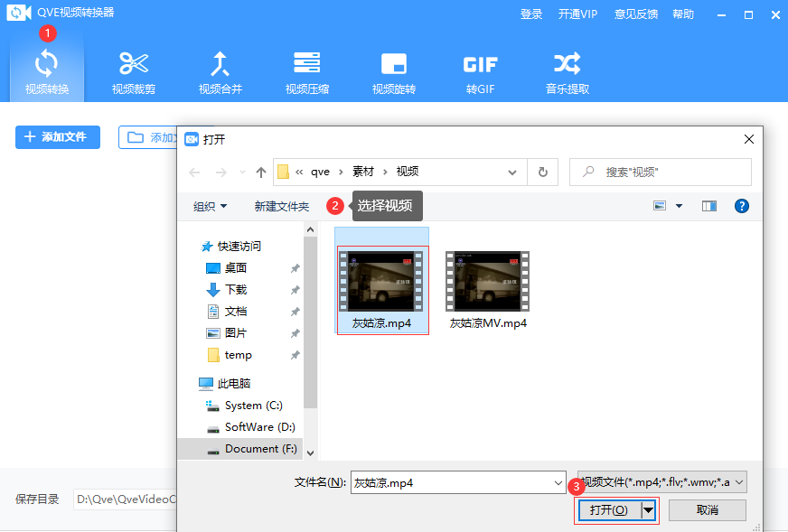Select the 音乐提取 (music extract) tool
The height and width of the screenshot is (532, 788).
pyautogui.click(x=567, y=72)
